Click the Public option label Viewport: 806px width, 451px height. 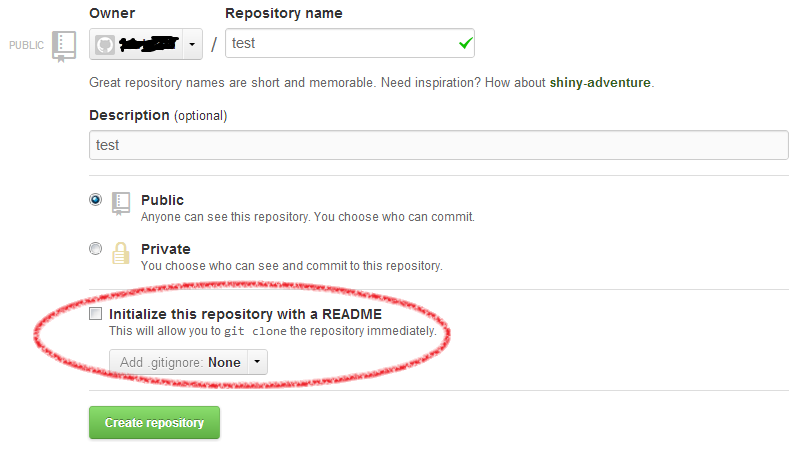point(162,200)
